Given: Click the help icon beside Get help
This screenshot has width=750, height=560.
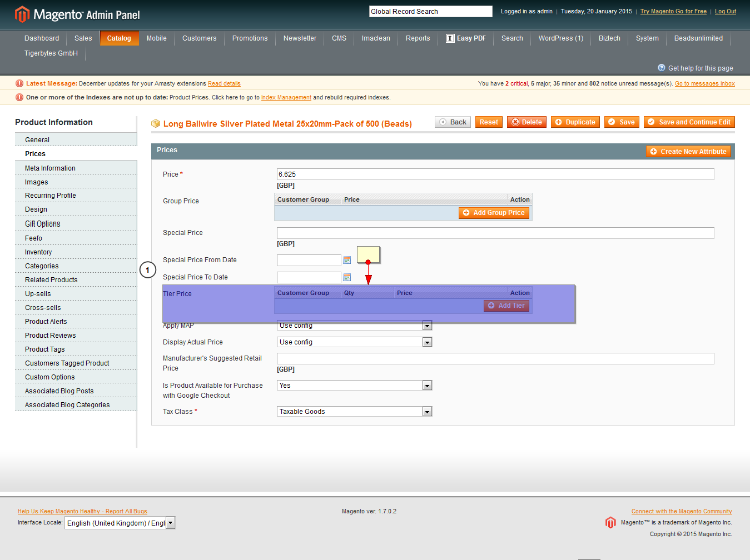Looking at the screenshot, I should (661, 68).
